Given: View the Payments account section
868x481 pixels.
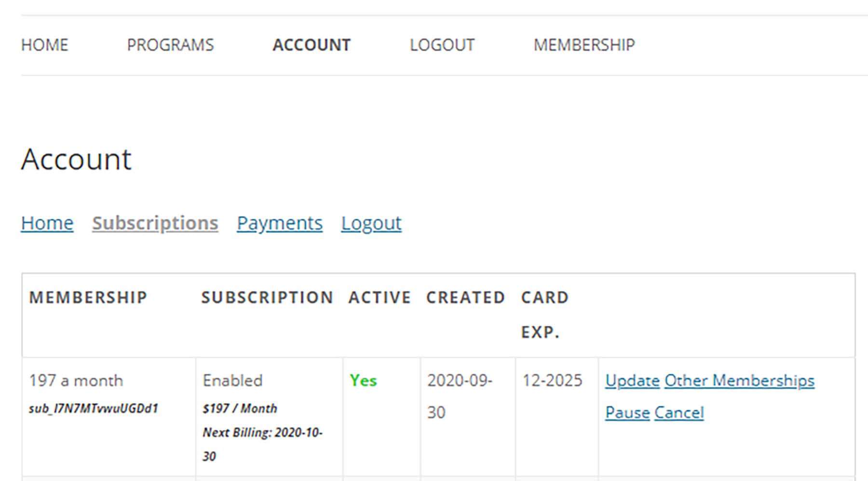Looking at the screenshot, I should [280, 223].
